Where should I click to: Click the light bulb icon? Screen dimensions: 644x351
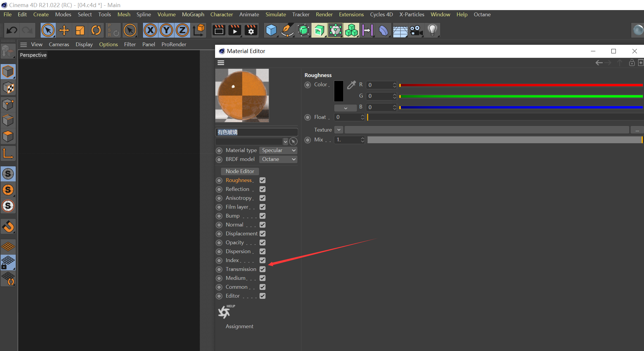click(432, 30)
